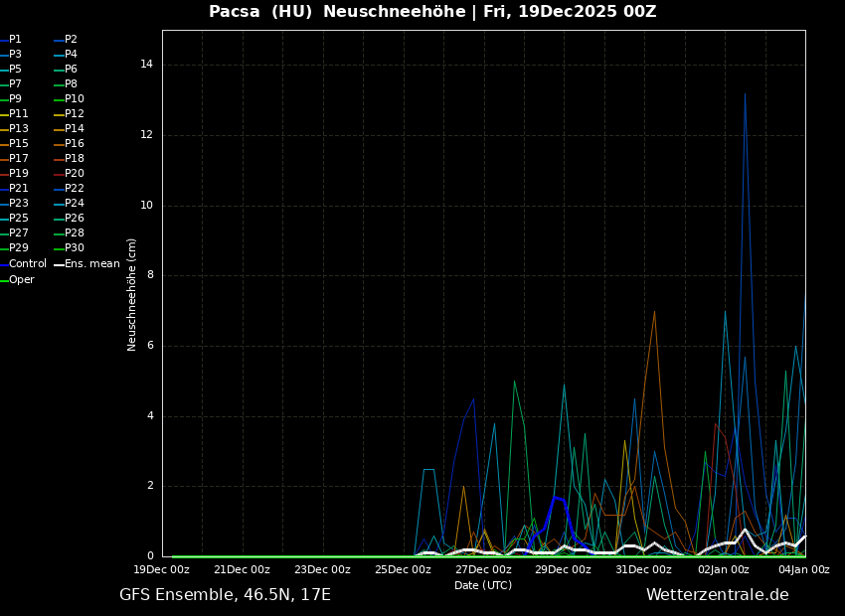Select the P20 legend label
Image resolution: width=845 pixels, height=616 pixels.
tap(74, 174)
